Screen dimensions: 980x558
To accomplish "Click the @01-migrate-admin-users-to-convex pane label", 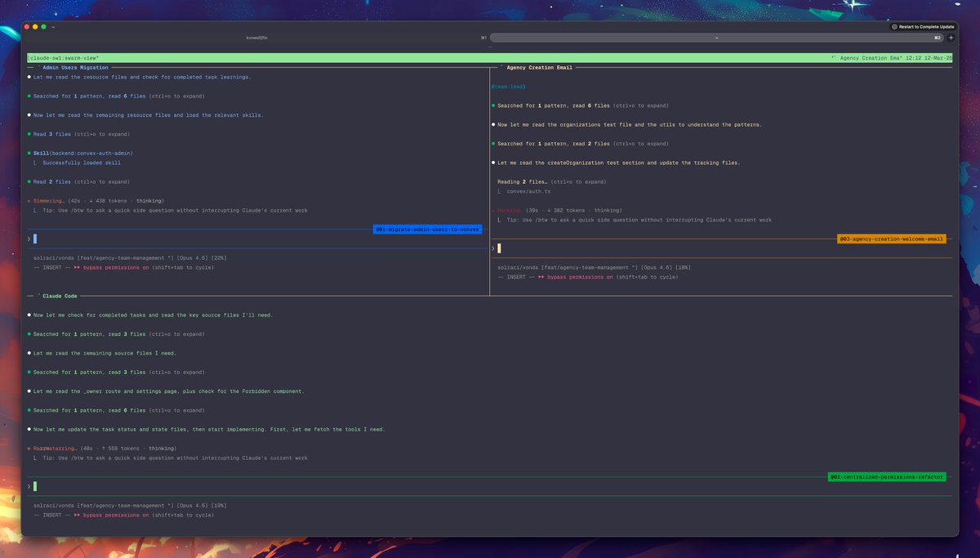I will [428, 230].
